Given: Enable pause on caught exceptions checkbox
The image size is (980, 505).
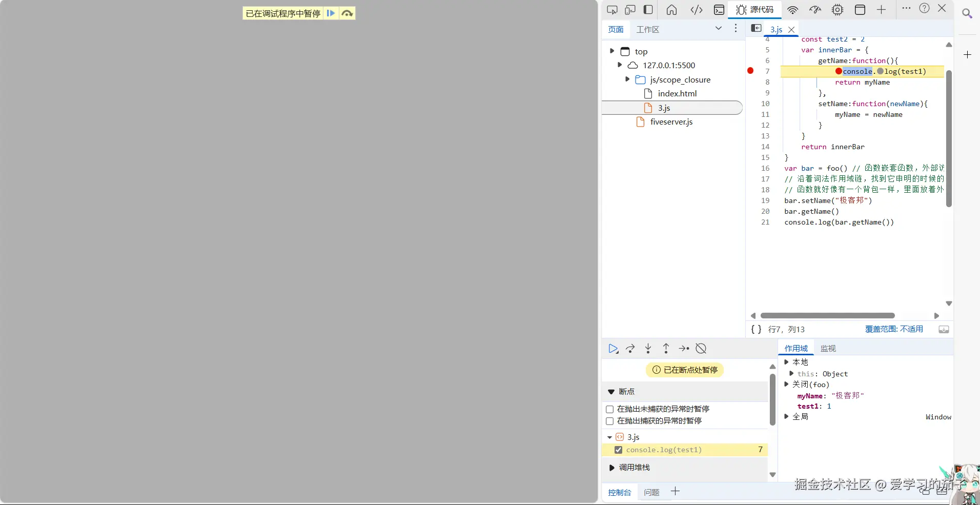Looking at the screenshot, I should point(610,421).
